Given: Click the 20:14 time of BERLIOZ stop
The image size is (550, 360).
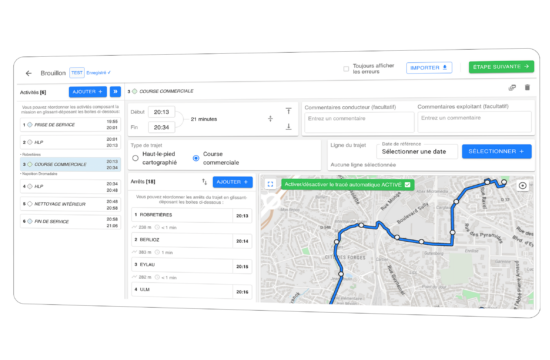Looking at the screenshot, I should point(242,241).
